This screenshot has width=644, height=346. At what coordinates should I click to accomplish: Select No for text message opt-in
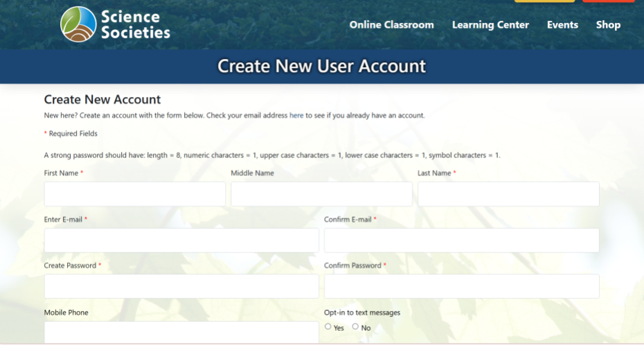pos(355,327)
